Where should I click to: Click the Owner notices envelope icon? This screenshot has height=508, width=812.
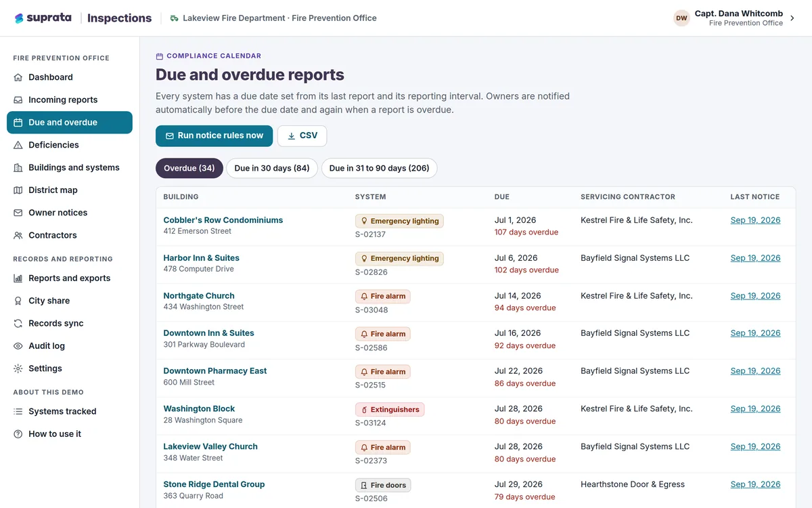(x=18, y=213)
